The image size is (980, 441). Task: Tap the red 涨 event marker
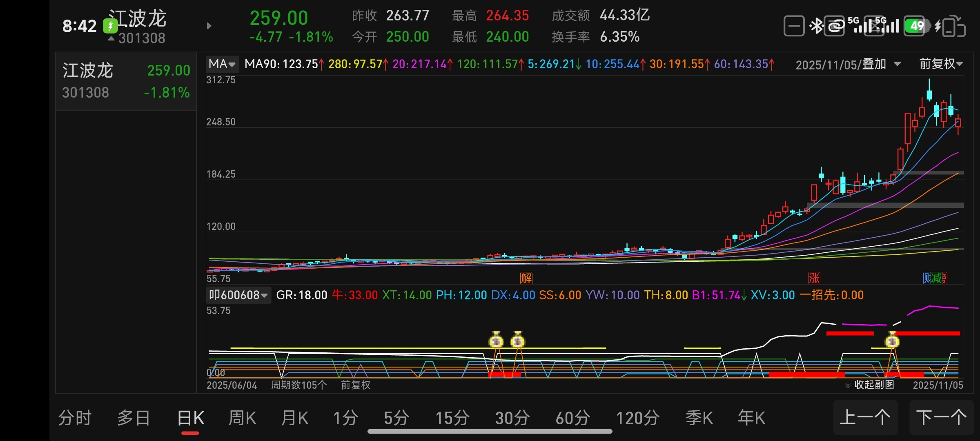(x=814, y=278)
